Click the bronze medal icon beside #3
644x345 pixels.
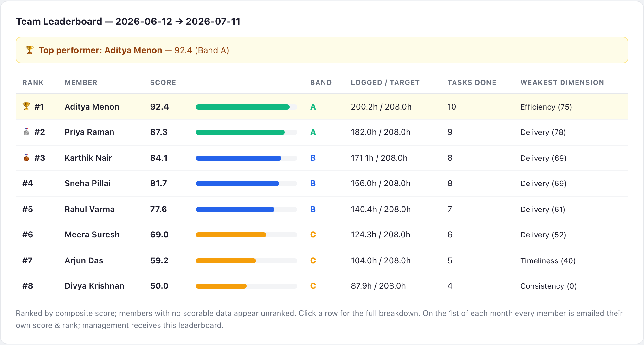point(26,158)
